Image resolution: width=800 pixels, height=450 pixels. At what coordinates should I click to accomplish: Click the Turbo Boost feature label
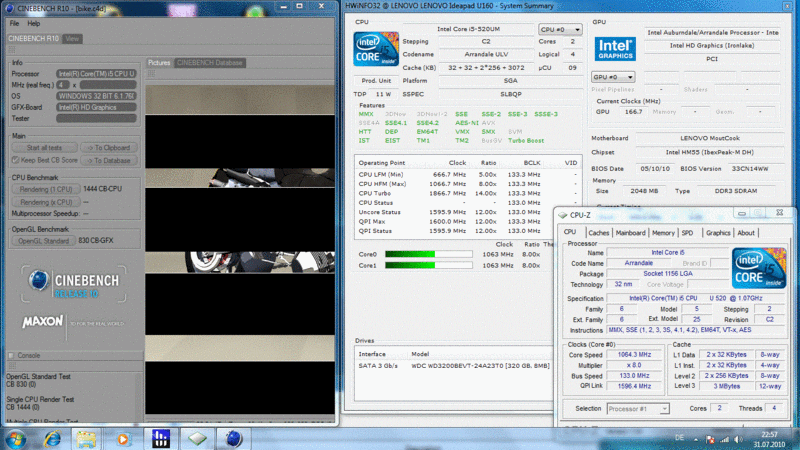click(x=526, y=140)
